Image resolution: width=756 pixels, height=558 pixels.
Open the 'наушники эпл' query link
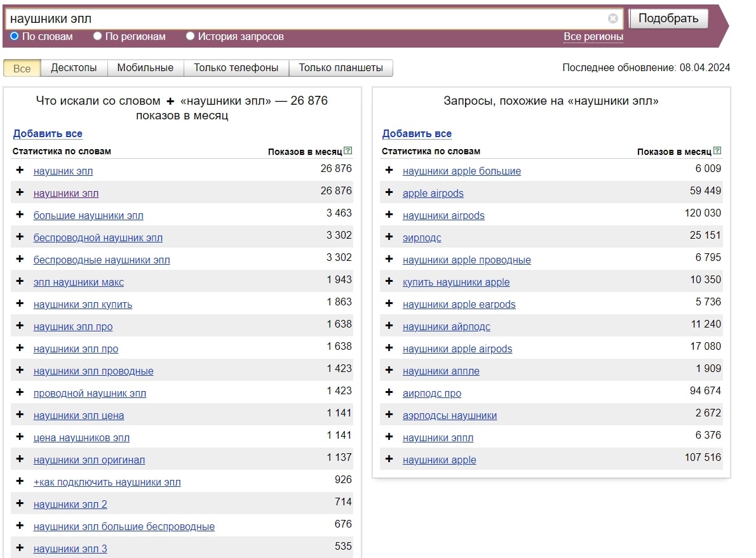tap(66, 193)
